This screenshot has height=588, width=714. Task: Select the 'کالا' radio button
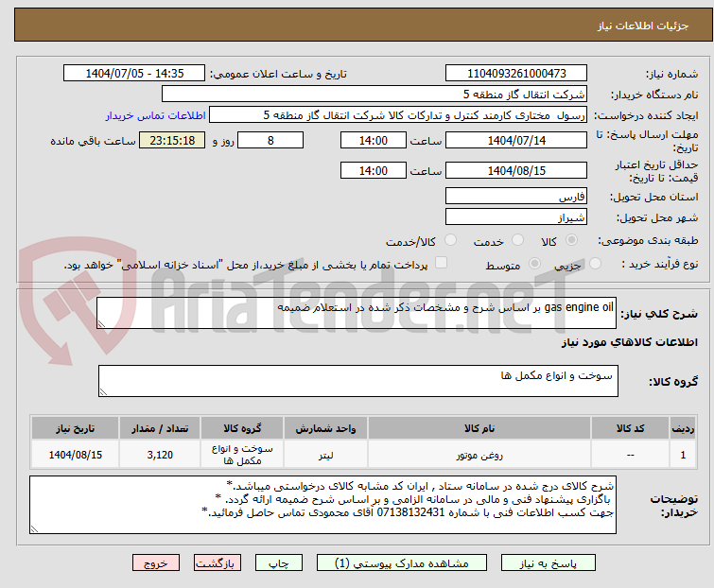point(571,240)
